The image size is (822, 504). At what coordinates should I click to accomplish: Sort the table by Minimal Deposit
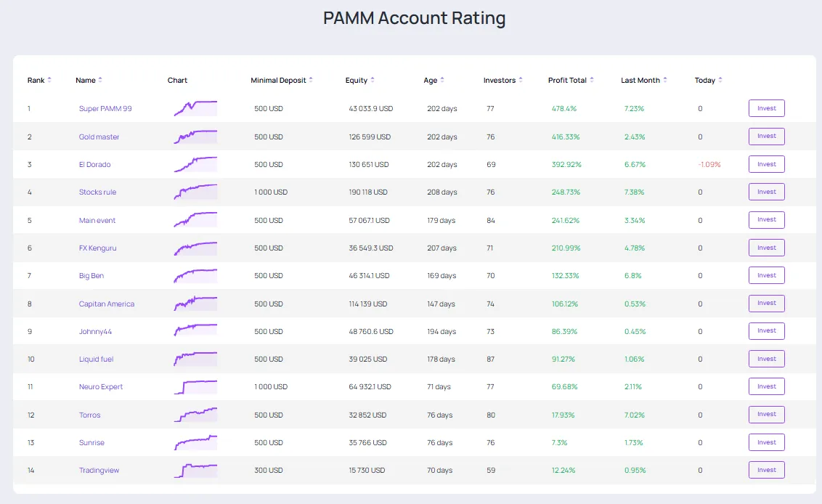pos(310,80)
